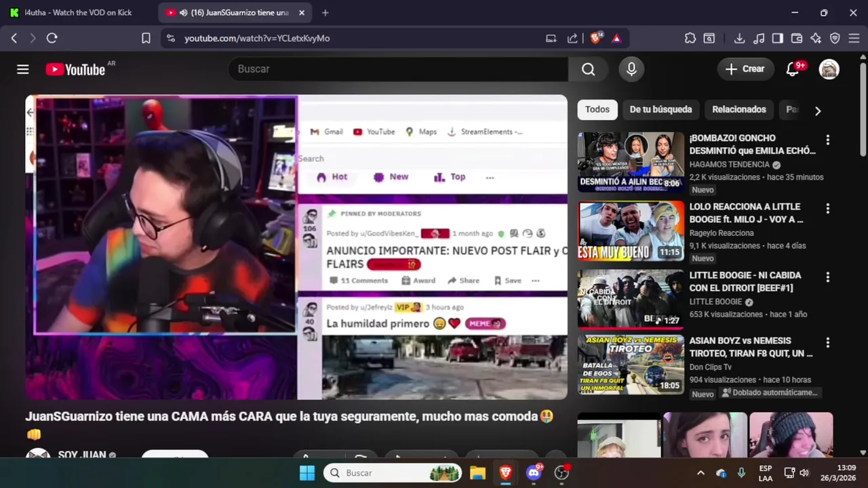868x488 pixels.
Task: Open browser extensions puzzle icon
Action: coord(690,39)
